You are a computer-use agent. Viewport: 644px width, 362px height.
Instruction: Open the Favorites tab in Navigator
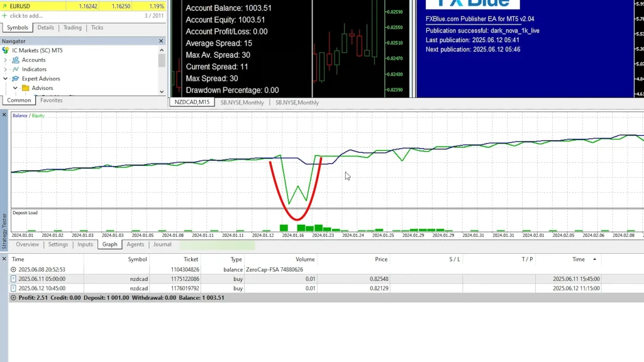tap(52, 100)
